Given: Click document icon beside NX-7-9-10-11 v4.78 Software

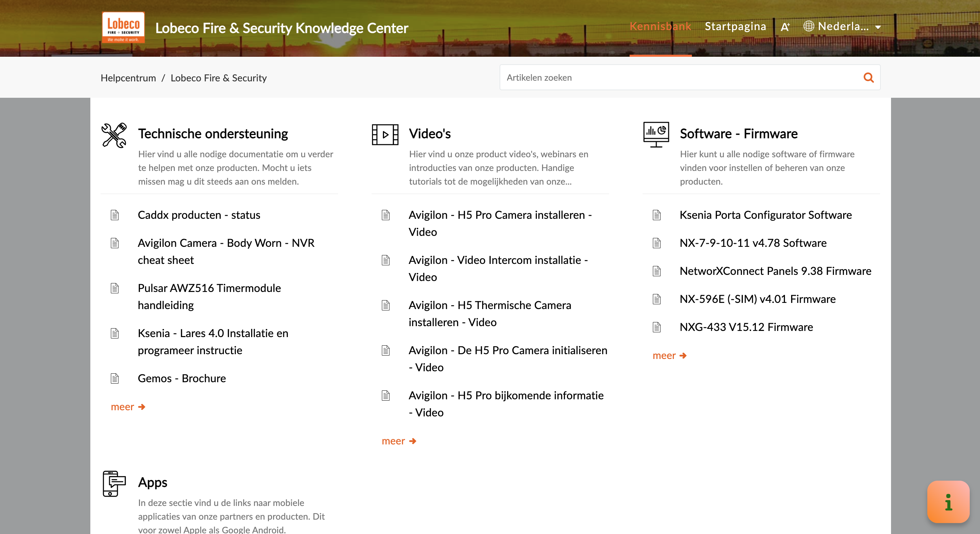Looking at the screenshot, I should pyautogui.click(x=657, y=243).
